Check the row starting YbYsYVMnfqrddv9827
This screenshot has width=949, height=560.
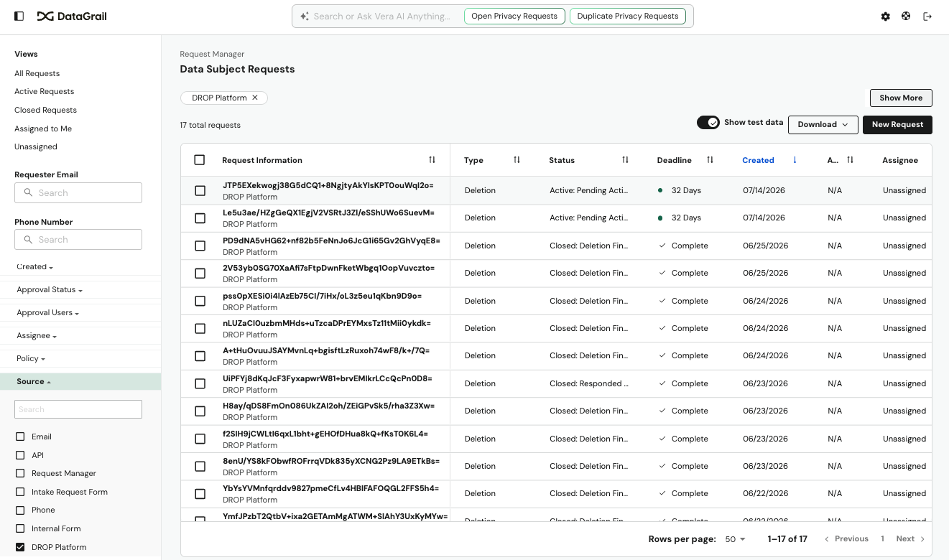(x=200, y=493)
